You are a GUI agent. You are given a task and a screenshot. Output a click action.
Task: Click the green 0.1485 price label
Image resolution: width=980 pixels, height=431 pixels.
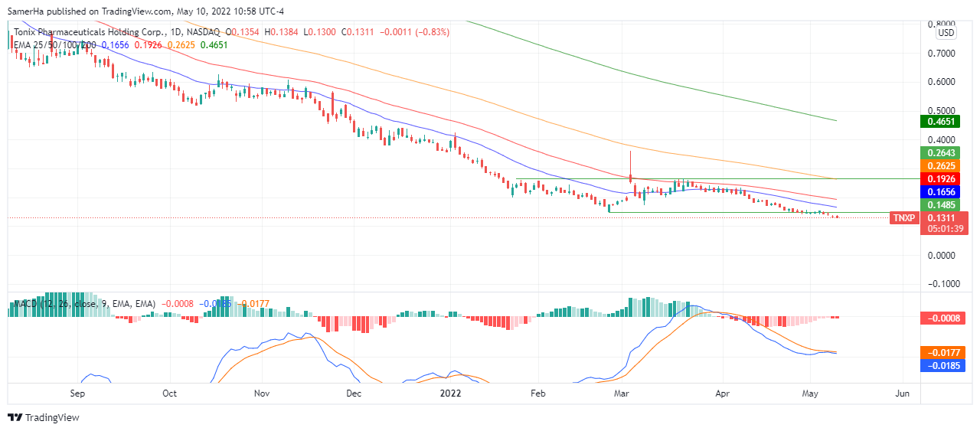tap(939, 205)
